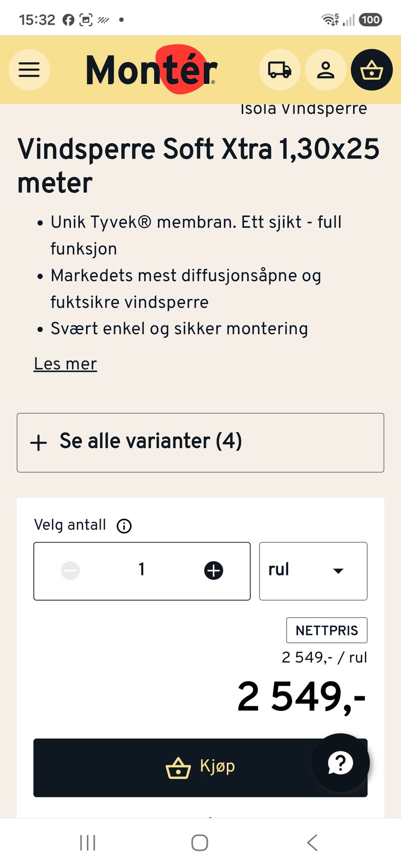Increase quantity with the plus button

click(213, 570)
